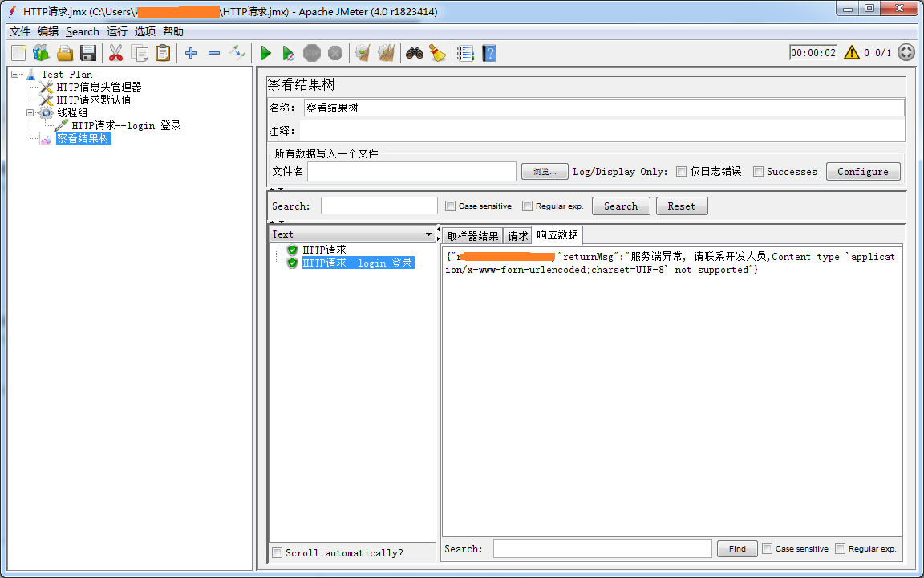The image size is (924, 578).
Task: Select the HTTP请求 result entry
Action: (x=324, y=250)
